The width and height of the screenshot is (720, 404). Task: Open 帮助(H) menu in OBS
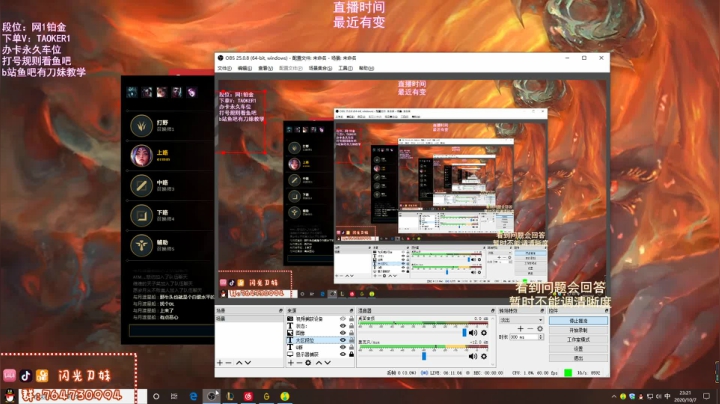tap(366, 68)
